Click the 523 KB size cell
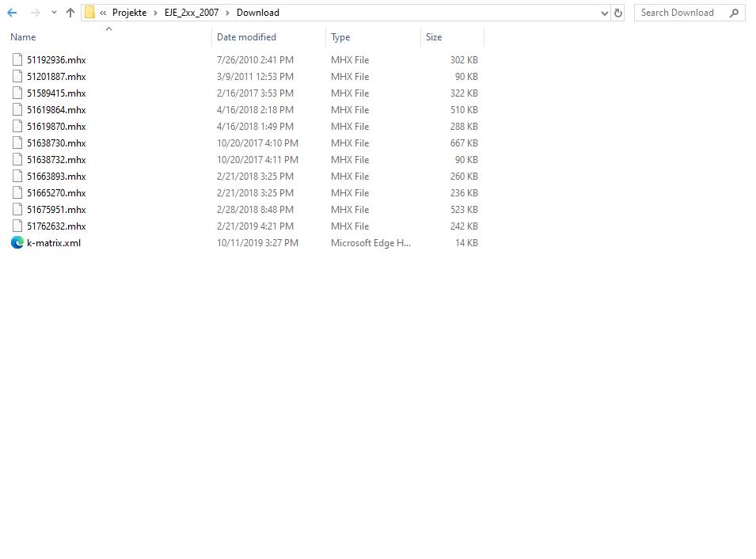The image size is (756, 559). (464, 209)
